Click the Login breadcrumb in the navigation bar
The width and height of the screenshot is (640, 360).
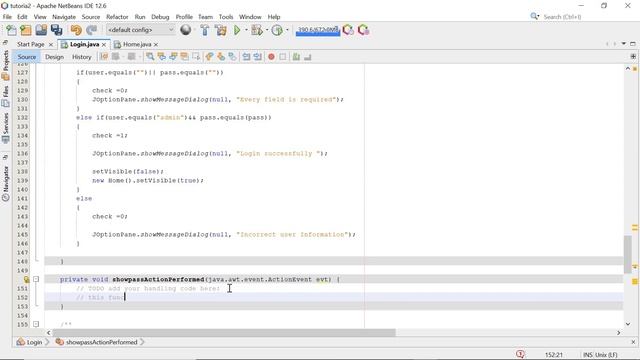point(29,342)
